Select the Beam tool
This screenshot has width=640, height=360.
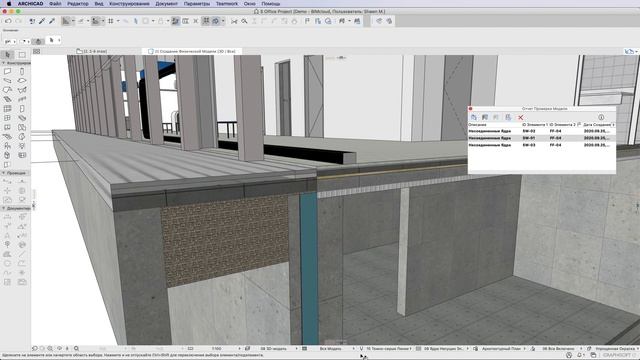[7, 81]
